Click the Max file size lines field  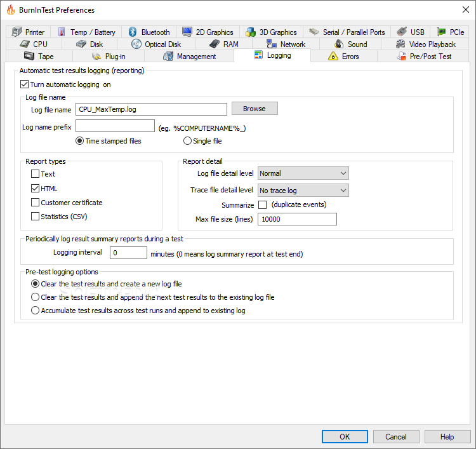click(x=297, y=219)
